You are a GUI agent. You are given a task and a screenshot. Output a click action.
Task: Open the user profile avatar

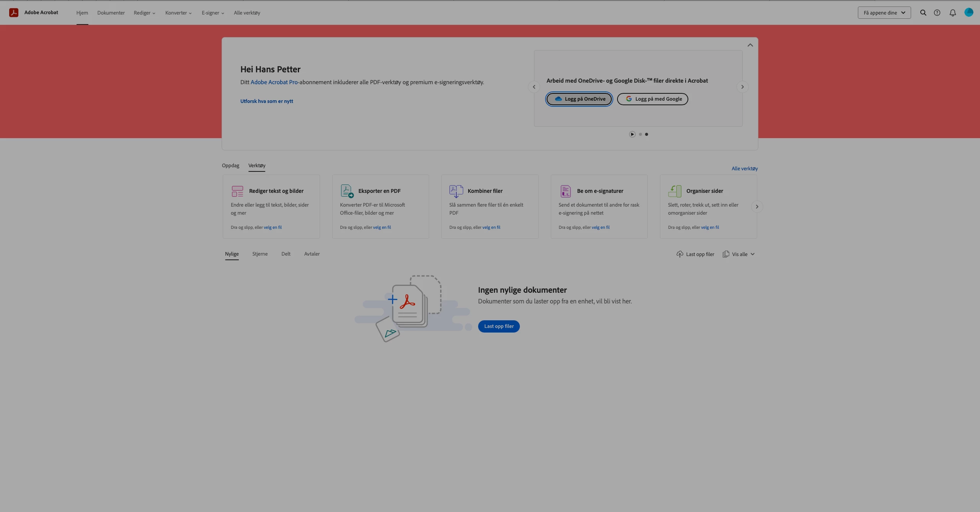pos(969,13)
